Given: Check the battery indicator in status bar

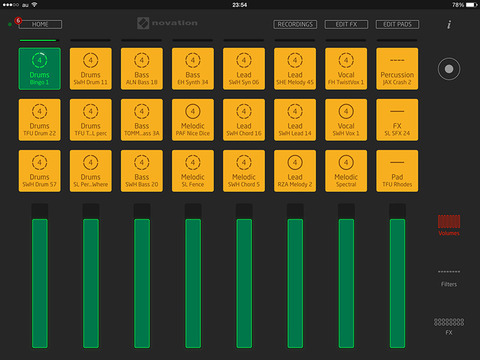Looking at the screenshot, I should (x=472, y=5).
